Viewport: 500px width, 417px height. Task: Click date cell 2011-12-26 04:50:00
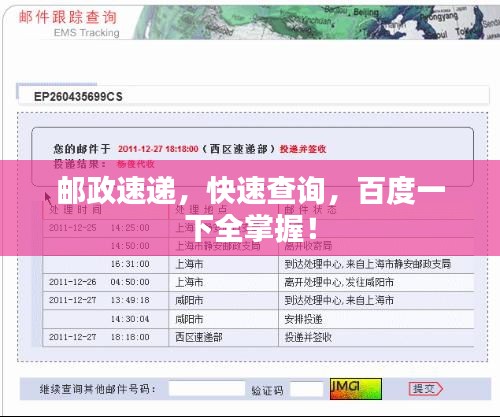[x=99, y=282]
